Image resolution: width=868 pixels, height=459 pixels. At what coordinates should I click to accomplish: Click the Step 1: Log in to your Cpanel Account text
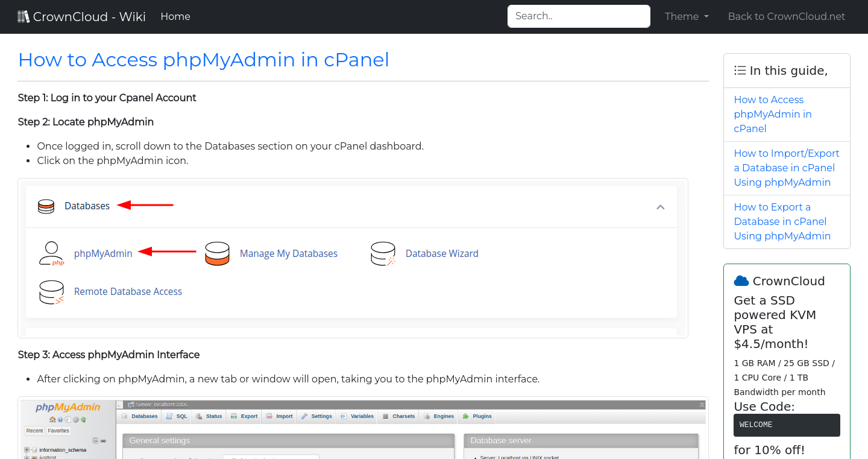tap(107, 98)
